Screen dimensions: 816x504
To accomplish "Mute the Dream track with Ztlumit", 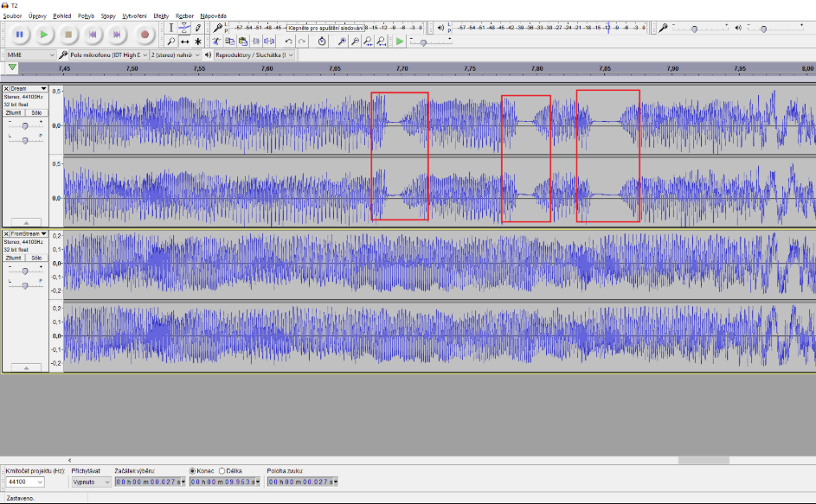I will (x=14, y=112).
